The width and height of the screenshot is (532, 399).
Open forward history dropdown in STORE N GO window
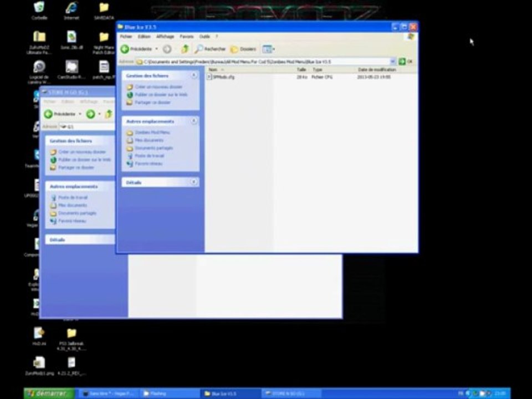pyautogui.click(x=99, y=114)
